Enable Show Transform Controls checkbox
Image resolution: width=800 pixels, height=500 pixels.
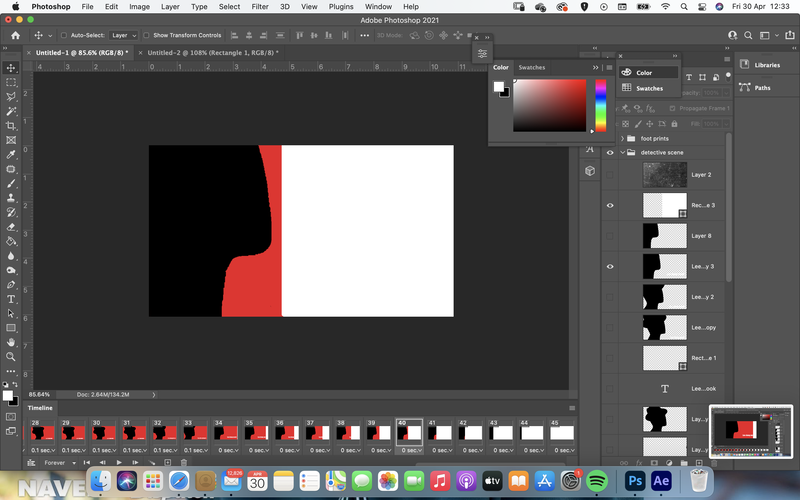point(146,35)
